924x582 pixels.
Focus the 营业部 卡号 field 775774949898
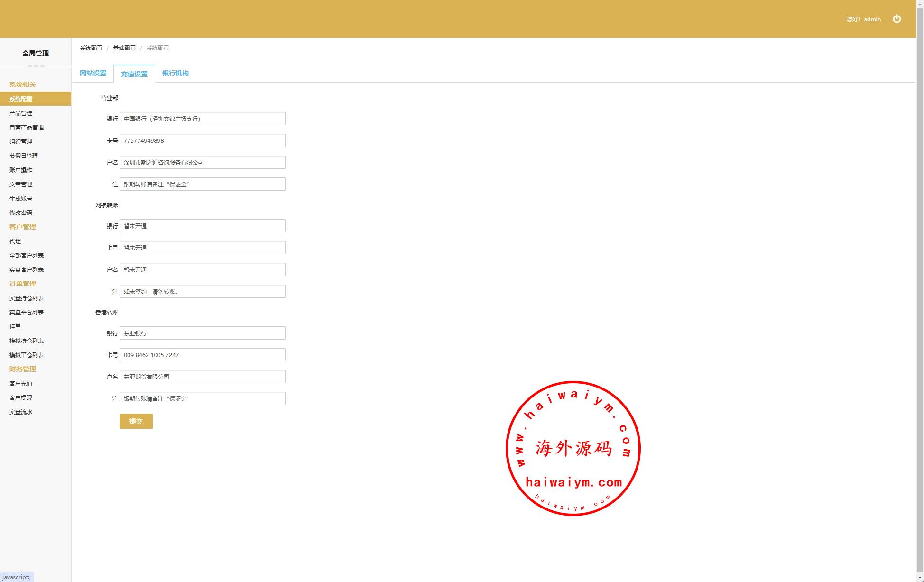click(203, 141)
